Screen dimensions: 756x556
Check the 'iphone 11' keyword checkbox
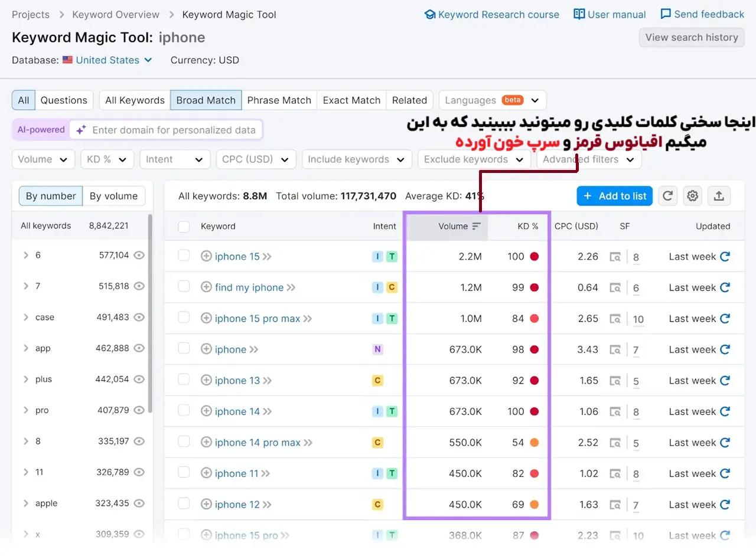click(184, 473)
